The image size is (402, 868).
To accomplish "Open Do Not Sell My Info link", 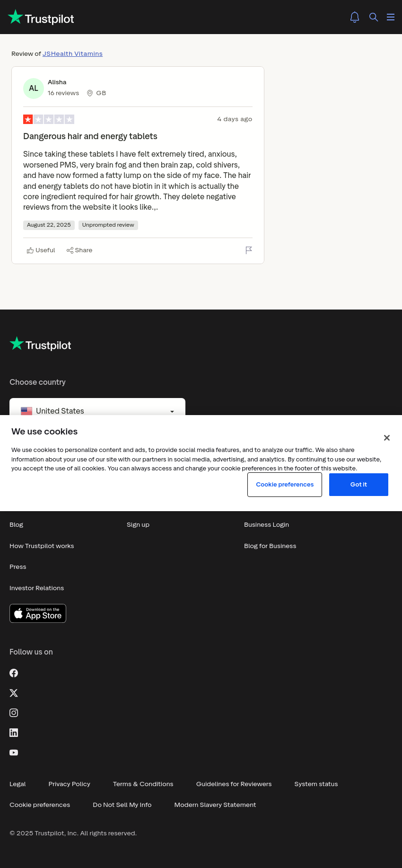I will (122, 805).
